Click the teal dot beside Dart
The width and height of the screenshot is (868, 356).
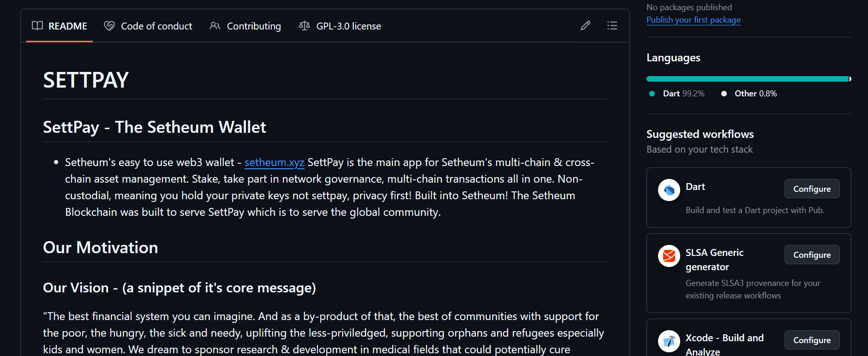652,94
